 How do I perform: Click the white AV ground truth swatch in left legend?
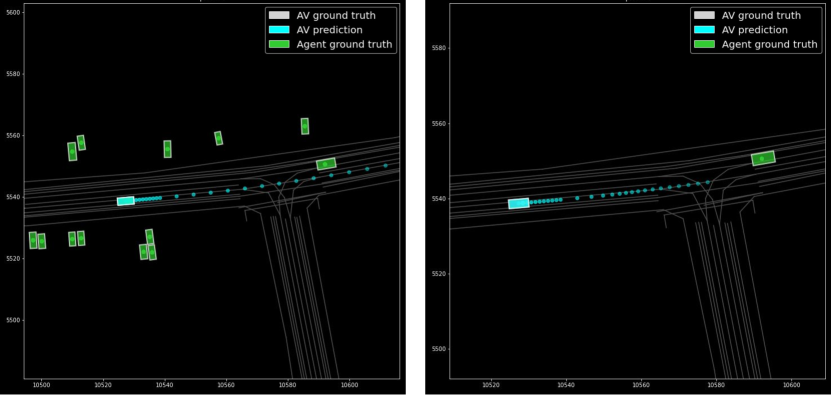coord(279,15)
